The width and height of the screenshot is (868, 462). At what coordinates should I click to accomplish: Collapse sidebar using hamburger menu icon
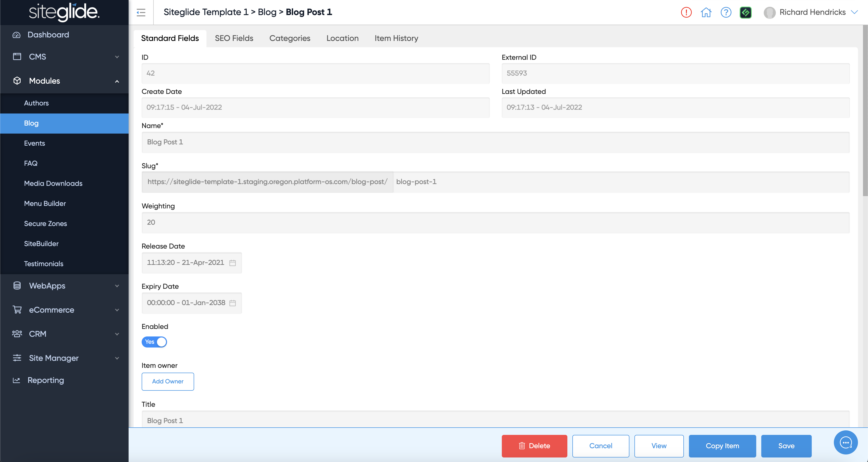[141, 13]
